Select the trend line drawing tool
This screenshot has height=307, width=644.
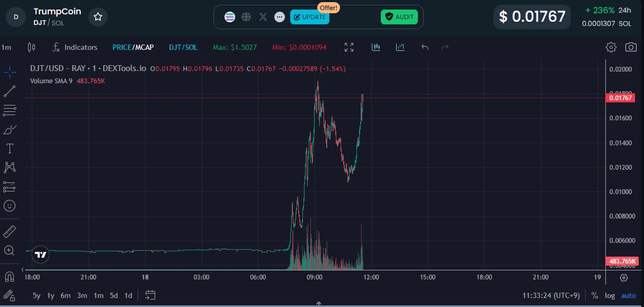click(x=10, y=91)
